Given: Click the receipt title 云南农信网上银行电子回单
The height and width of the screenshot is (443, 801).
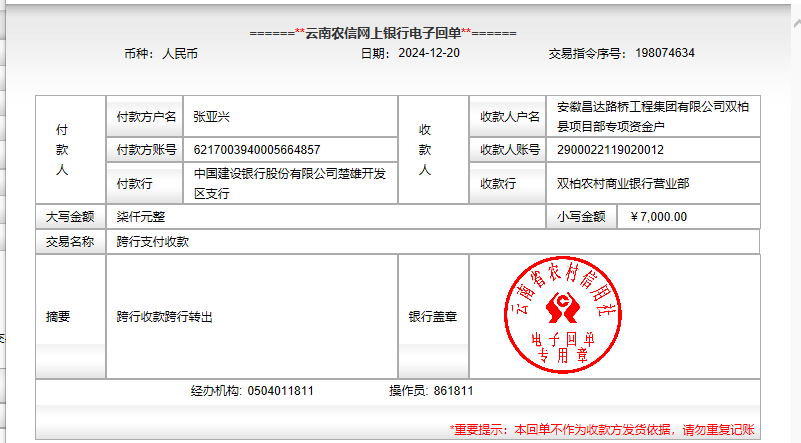Looking at the screenshot, I should (383, 32).
